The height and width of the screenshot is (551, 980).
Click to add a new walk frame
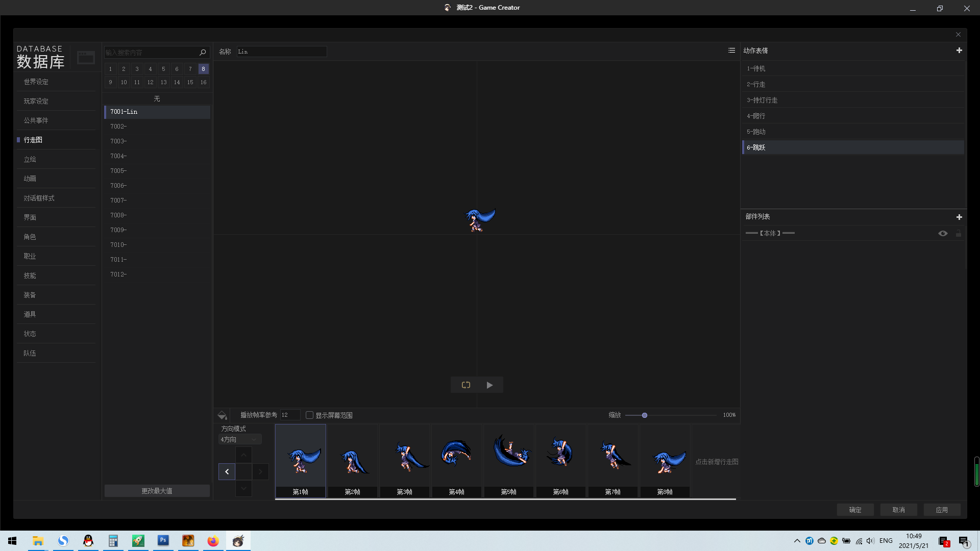[717, 462]
